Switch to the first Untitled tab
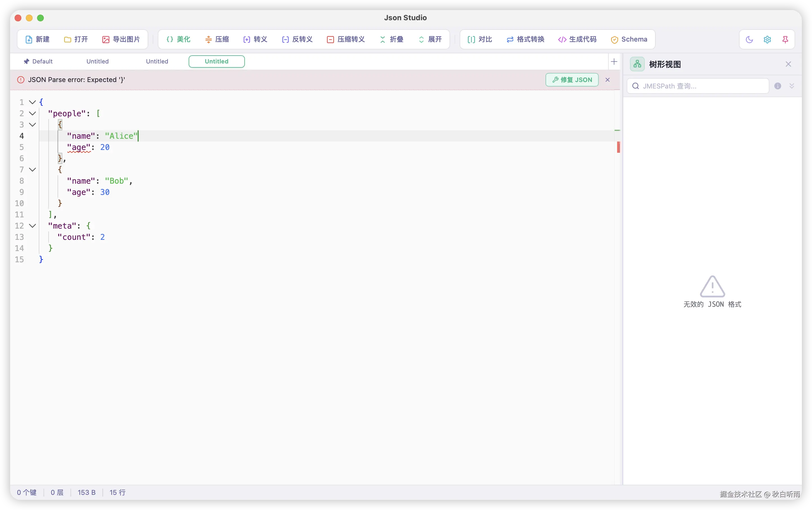Image resolution: width=812 pixels, height=510 pixels. 97,62
